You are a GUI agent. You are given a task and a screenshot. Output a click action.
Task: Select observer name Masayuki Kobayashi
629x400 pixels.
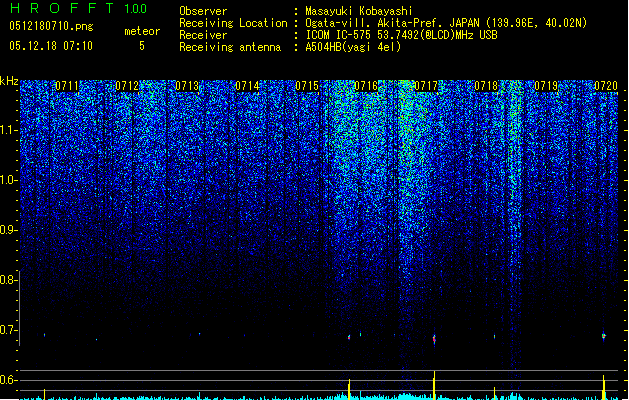point(358,11)
